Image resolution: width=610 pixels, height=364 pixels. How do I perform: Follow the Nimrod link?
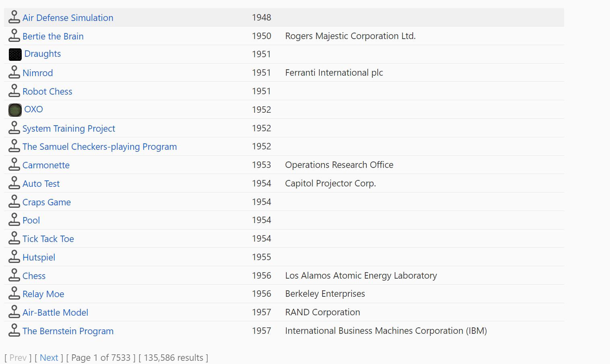point(38,73)
